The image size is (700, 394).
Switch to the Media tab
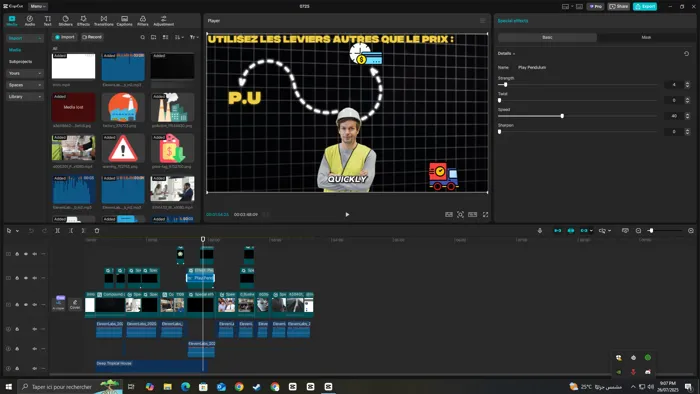pyautogui.click(x=12, y=21)
